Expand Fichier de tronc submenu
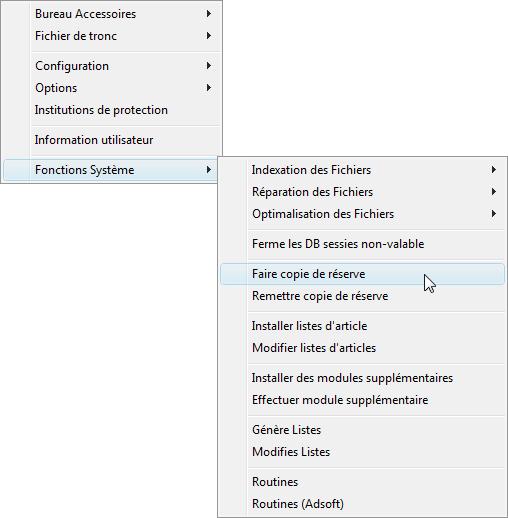Image resolution: width=508 pixels, height=518 pixels. [111, 36]
